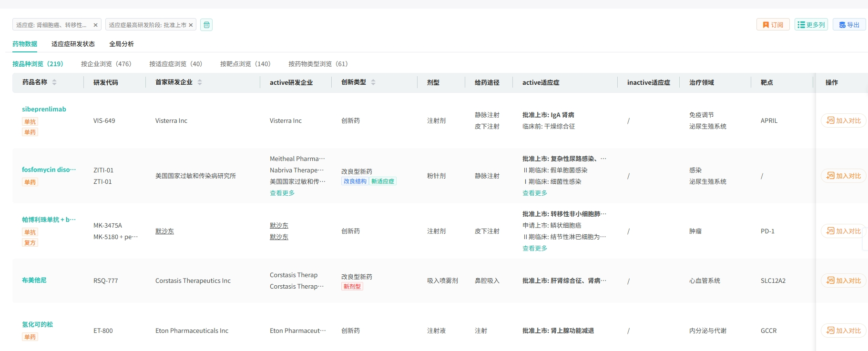Viewport: 868px width, 351px height.
Task: Open the sibeprenlimab drug detail link
Action: 44,109
